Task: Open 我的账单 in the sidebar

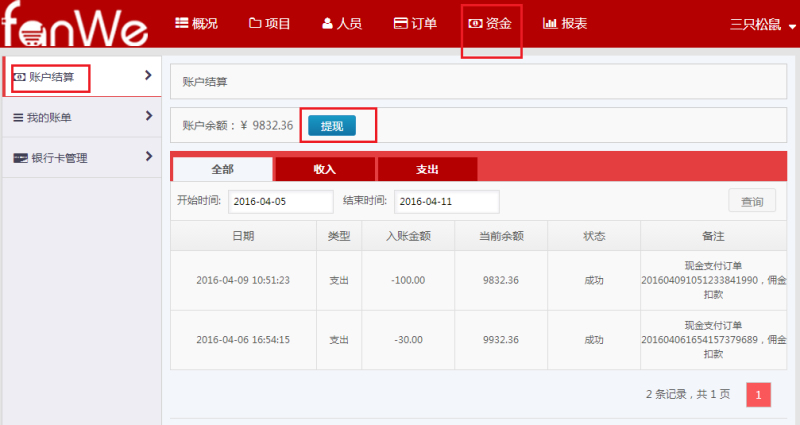Action: click(x=48, y=117)
